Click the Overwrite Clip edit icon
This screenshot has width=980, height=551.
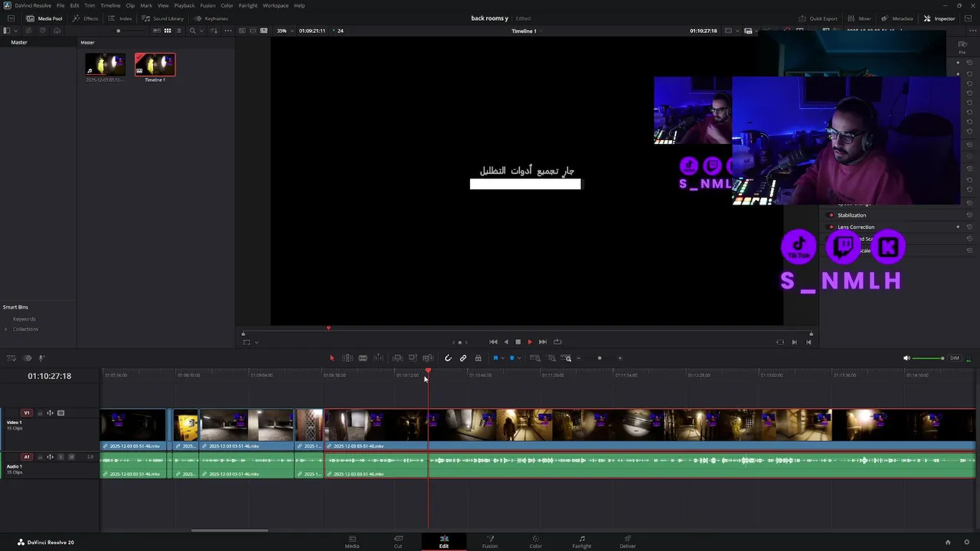(x=413, y=358)
